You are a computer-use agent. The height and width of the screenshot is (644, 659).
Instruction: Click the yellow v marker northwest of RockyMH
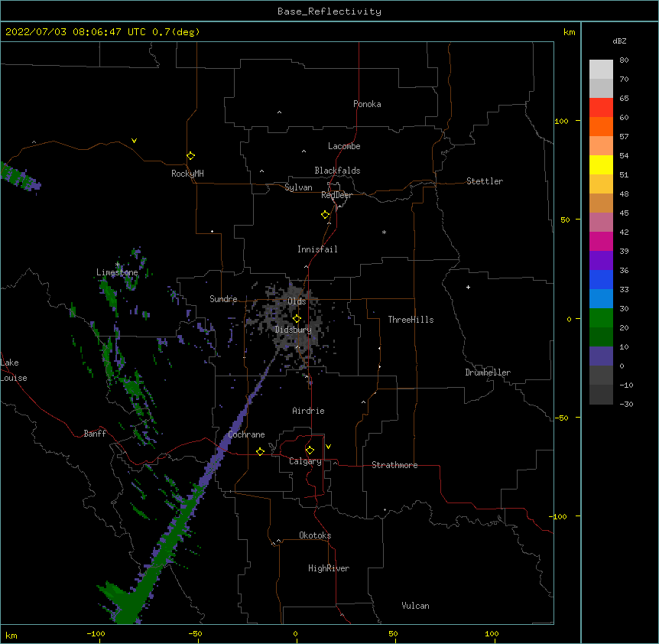[134, 141]
